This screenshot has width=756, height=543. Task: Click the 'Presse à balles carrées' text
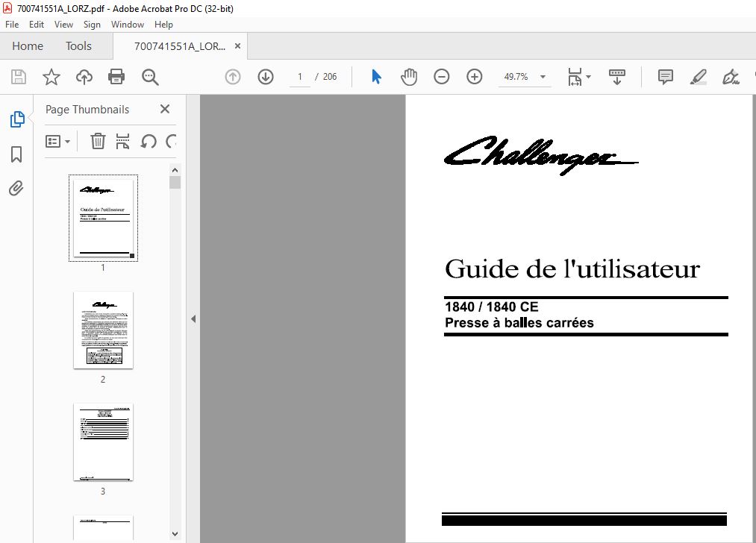[x=519, y=323]
